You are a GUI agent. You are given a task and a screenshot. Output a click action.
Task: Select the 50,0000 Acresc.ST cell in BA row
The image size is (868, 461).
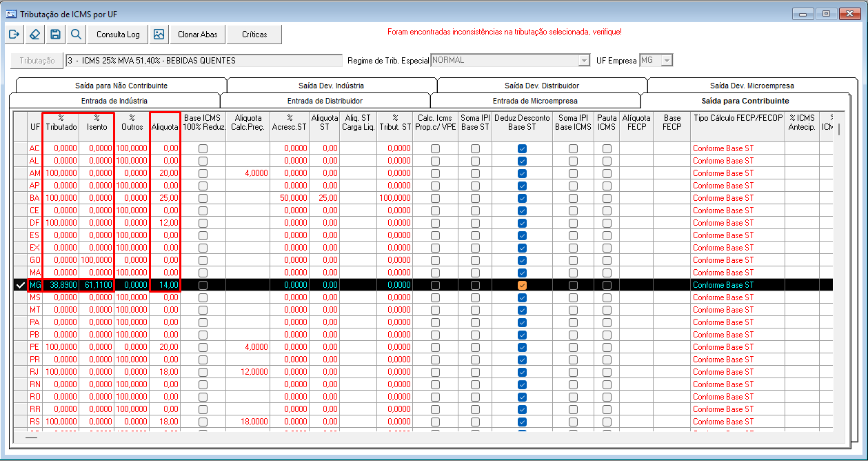pyautogui.click(x=290, y=198)
